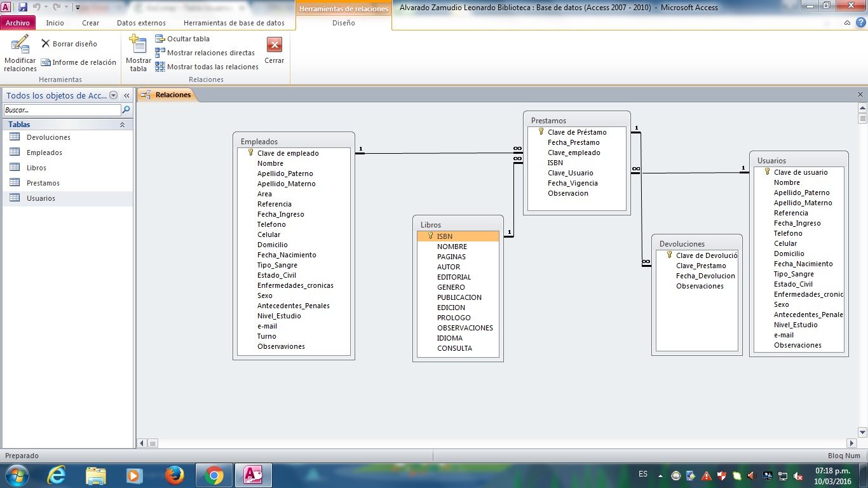This screenshot has height=488, width=868.
Task: Click the search magnifier icon
Action: [x=126, y=110]
